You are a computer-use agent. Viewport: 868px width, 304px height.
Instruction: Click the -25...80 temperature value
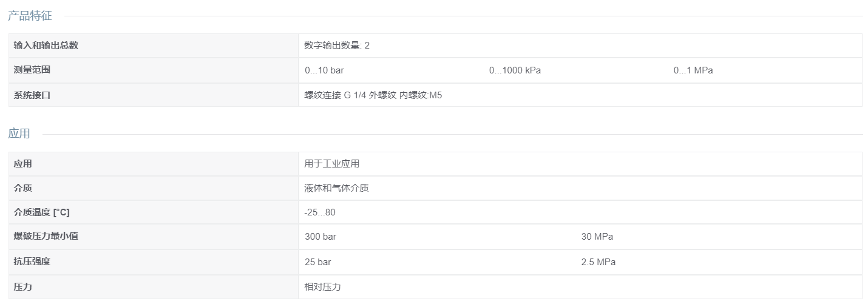click(x=320, y=213)
